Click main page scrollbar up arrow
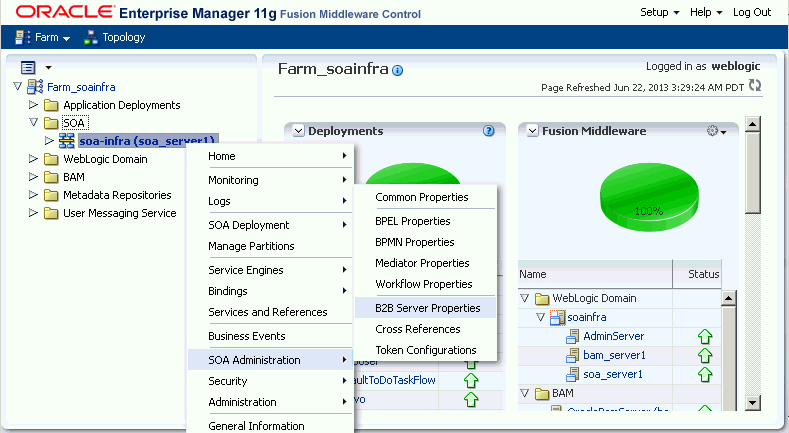This screenshot has height=433, width=789. [x=752, y=124]
